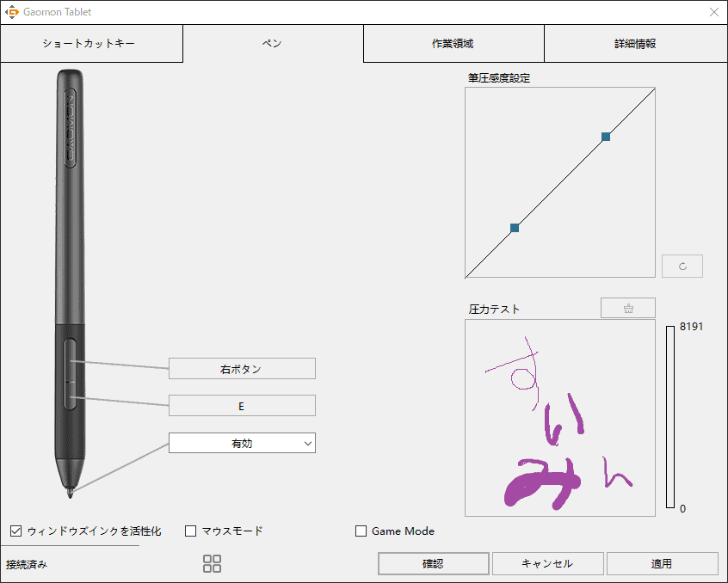Click the 8191 maximum pressure value
The image size is (728, 583).
(691, 327)
